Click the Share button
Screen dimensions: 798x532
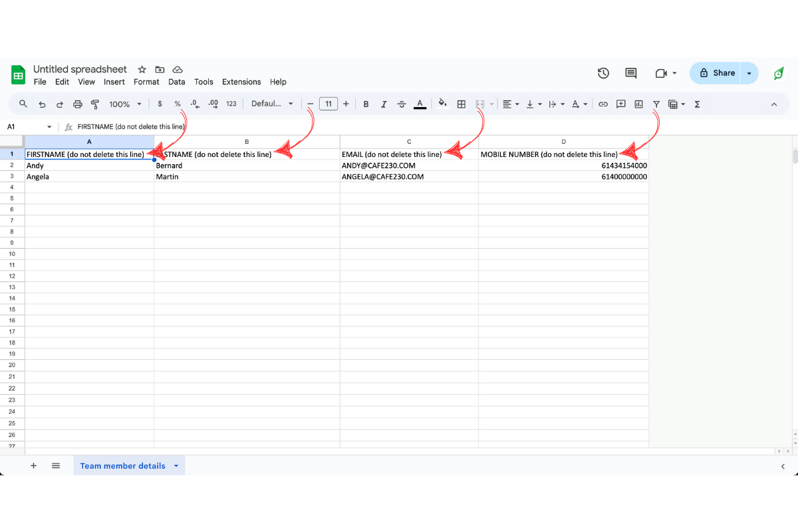click(x=717, y=73)
